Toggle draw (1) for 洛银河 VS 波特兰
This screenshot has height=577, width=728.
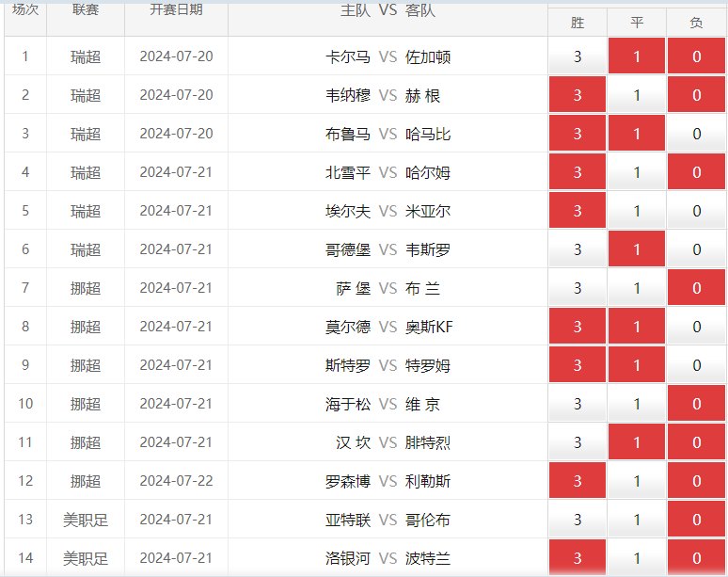637,557
